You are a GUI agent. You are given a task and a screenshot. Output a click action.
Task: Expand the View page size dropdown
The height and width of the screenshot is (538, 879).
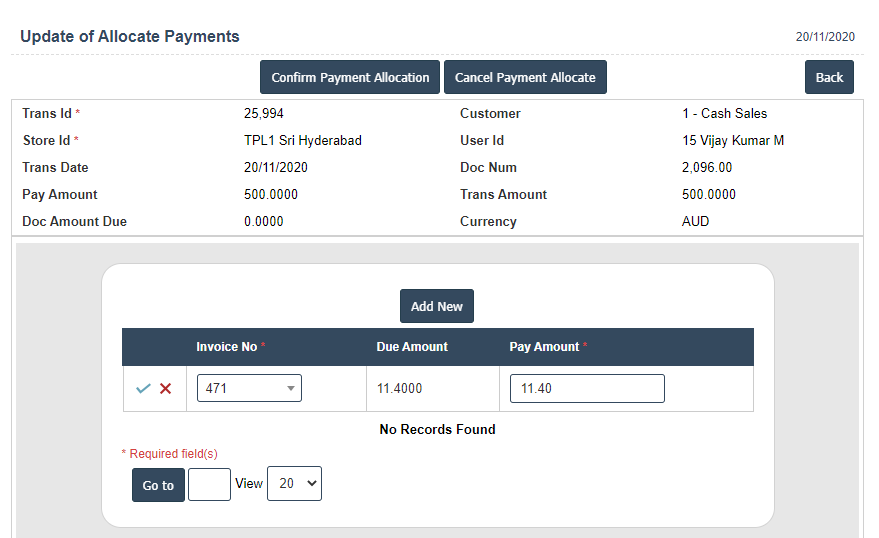294,483
